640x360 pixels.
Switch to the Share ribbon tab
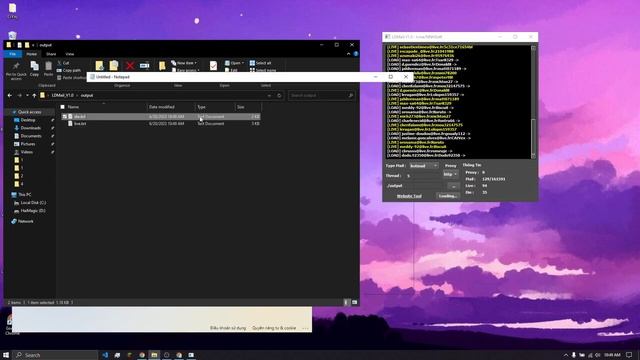[x=51, y=54]
